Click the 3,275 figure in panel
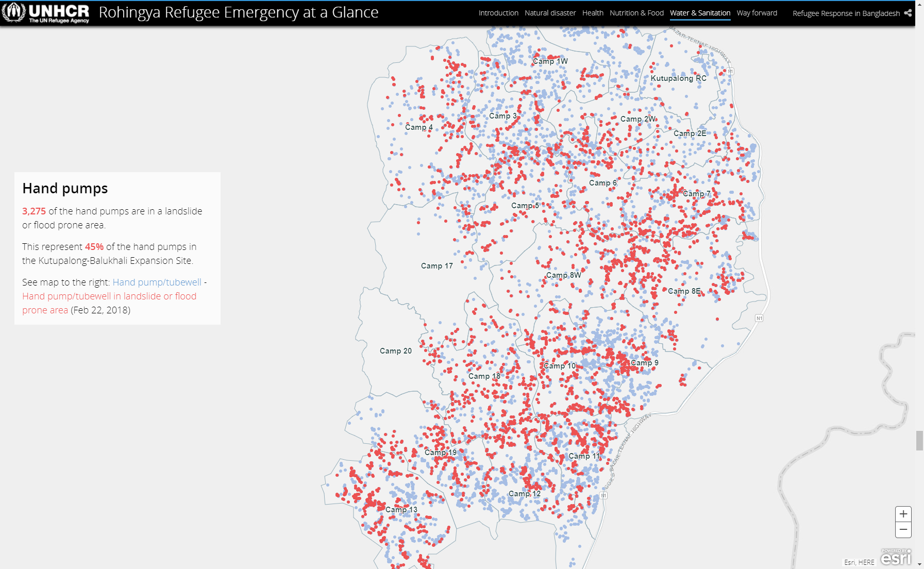 click(34, 211)
